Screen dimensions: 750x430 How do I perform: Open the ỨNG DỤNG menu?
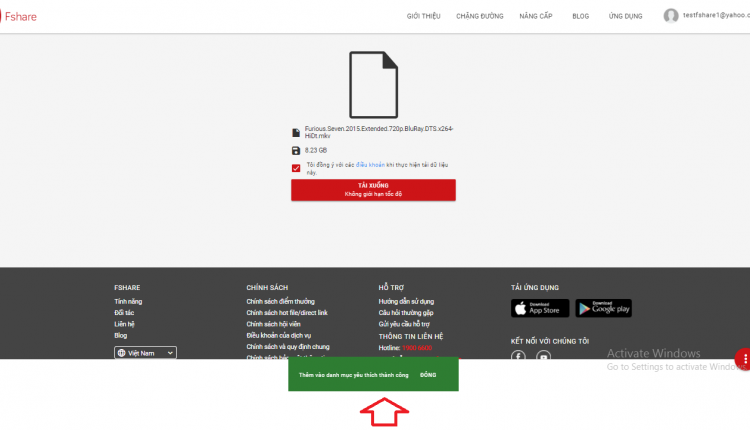625,16
